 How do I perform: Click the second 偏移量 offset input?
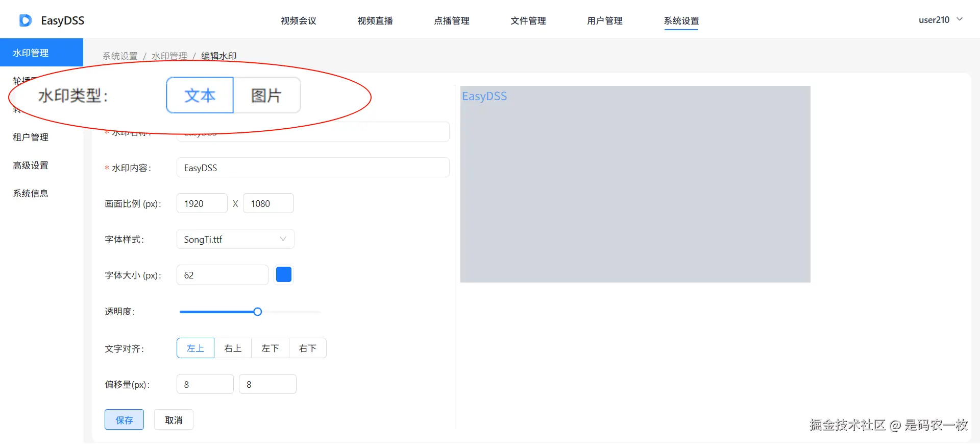[267, 384]
